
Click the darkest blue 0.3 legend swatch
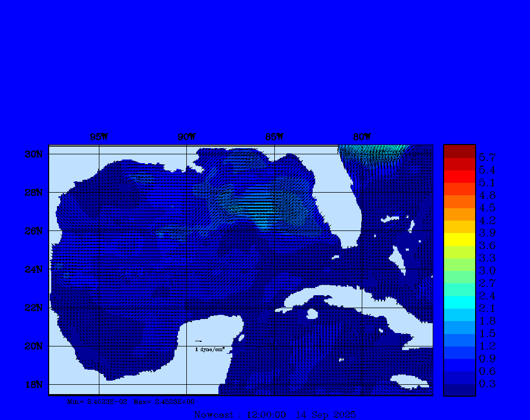[459, 390]
